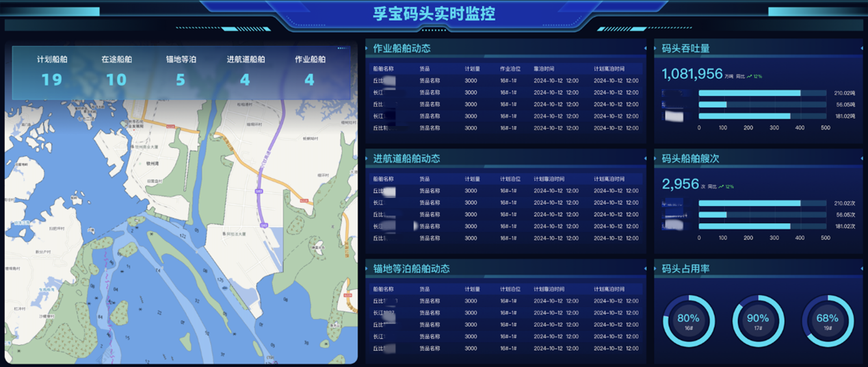Click the green trend arrow beside 1,081,956
This screenshot has width=868, height=367.
pos(750,76)
